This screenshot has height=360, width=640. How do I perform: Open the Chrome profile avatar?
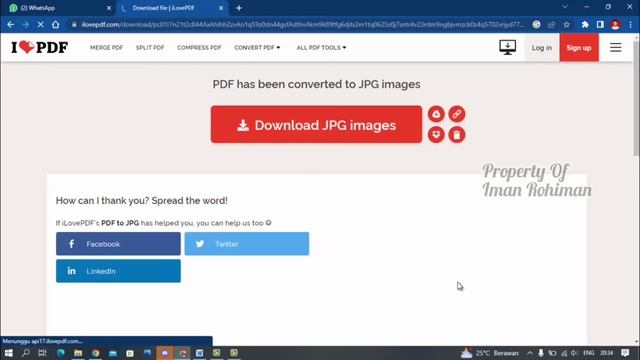[x=616, y=24]
